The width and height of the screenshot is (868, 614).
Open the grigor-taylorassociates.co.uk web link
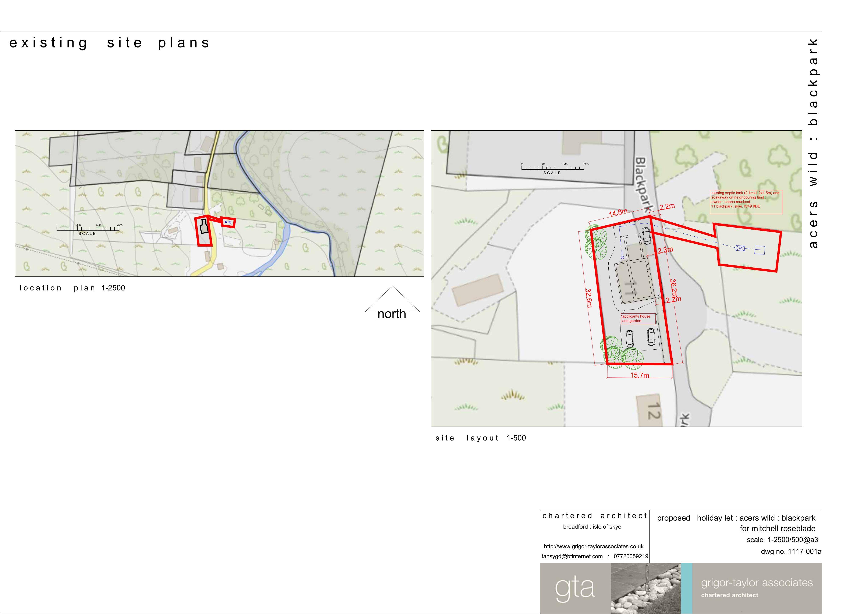(x=594, y=546)
